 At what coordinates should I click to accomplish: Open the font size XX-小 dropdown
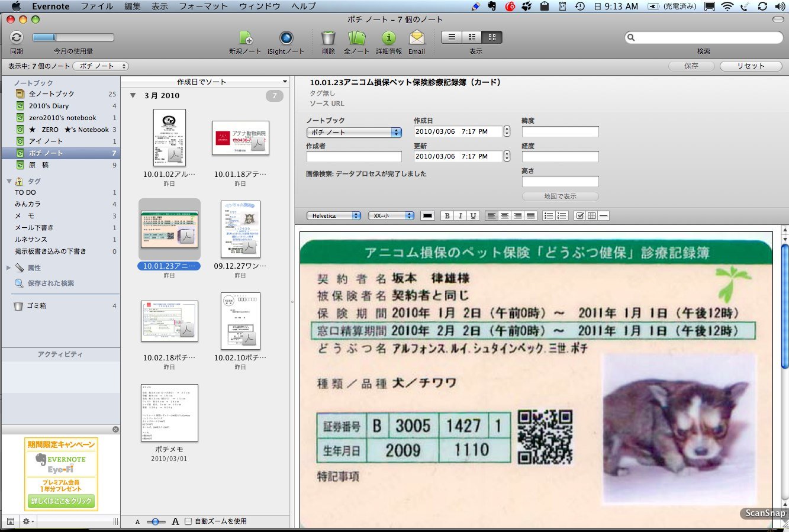coord(391,216)
